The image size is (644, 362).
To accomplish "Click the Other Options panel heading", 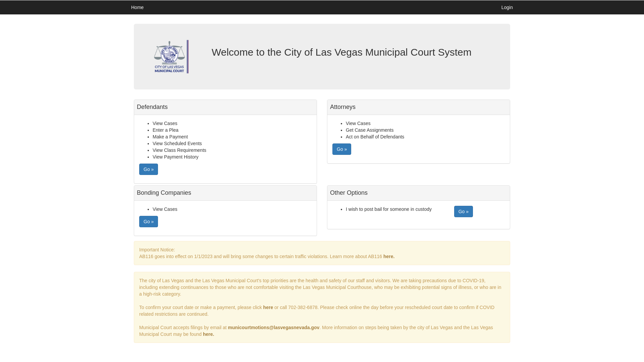I will coord(349,193).
